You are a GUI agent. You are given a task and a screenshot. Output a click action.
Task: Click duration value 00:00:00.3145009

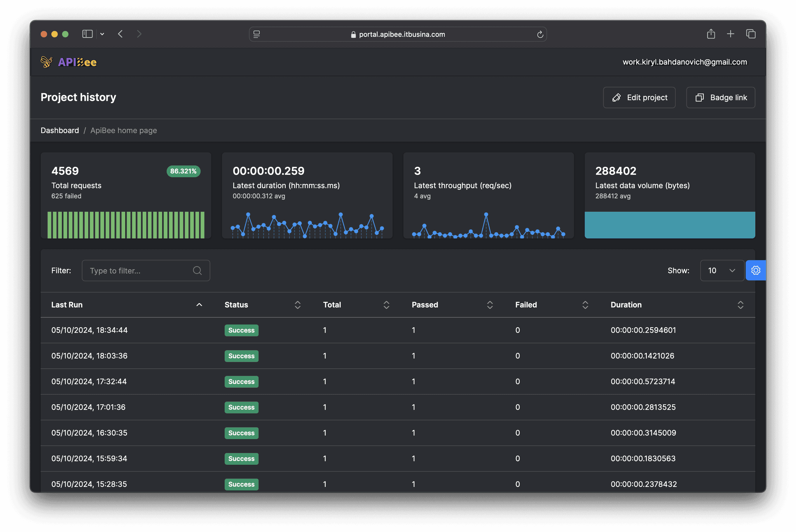643,433
